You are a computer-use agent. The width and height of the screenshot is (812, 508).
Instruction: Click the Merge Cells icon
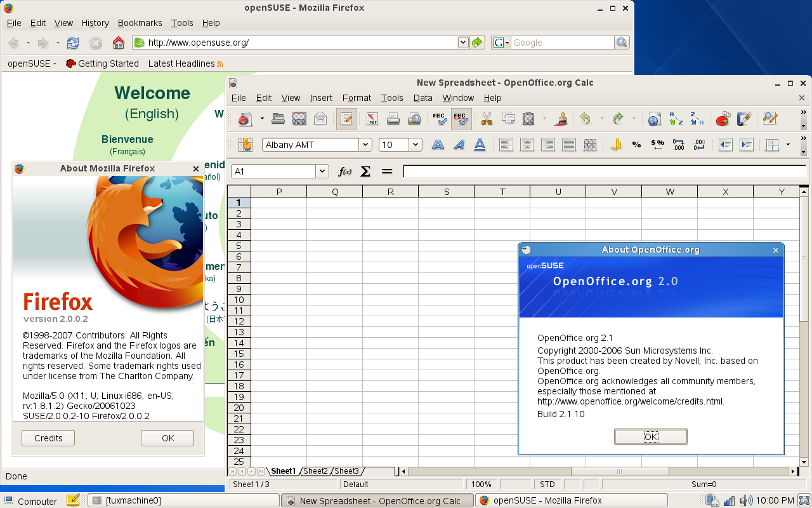point(590,145)
